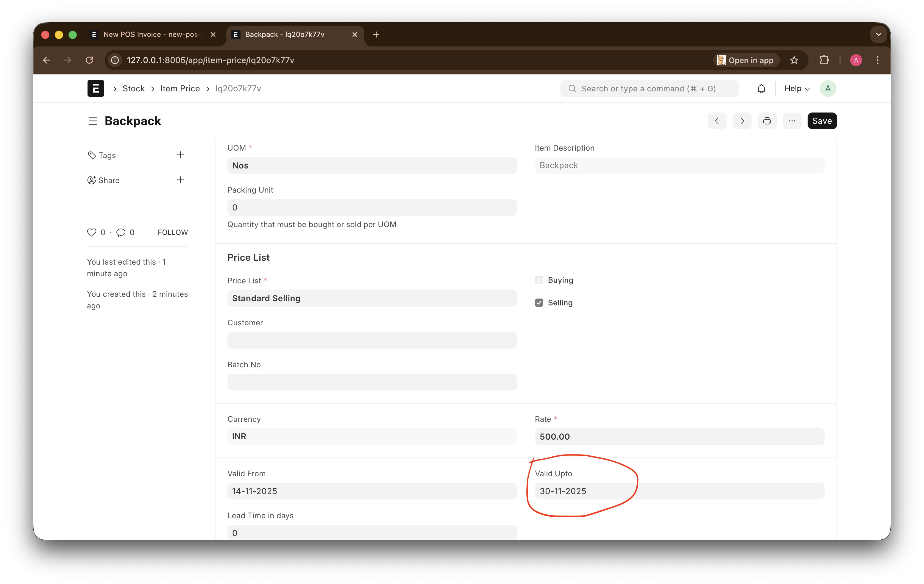
Task: Go to previous document arrow
Action: pyautogui.click(x=717, y=121)
